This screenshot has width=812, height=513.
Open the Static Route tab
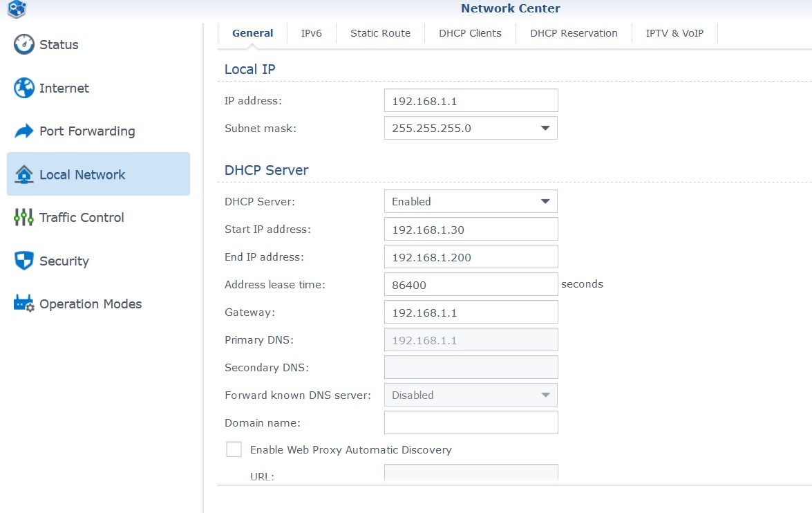380,33
